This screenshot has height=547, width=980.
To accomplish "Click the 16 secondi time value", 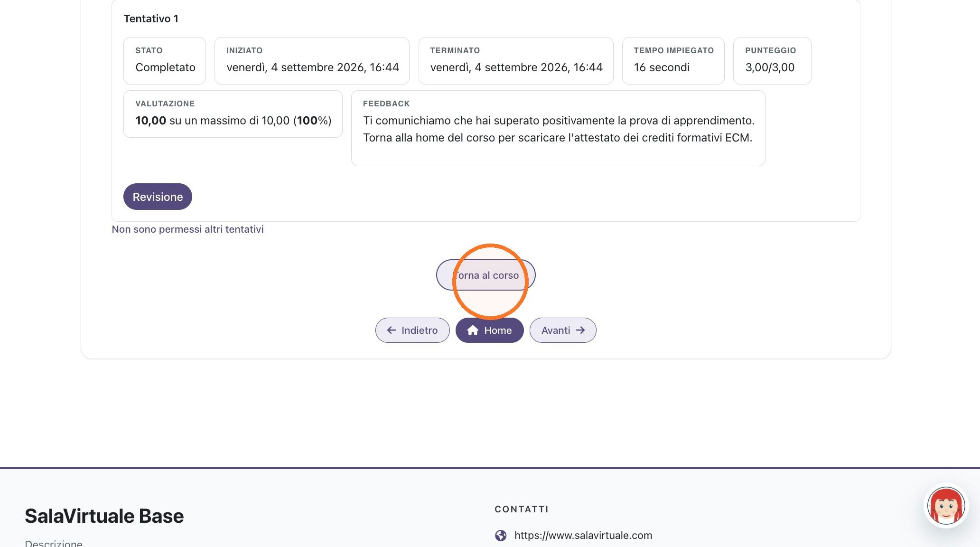I will (662, 67).
